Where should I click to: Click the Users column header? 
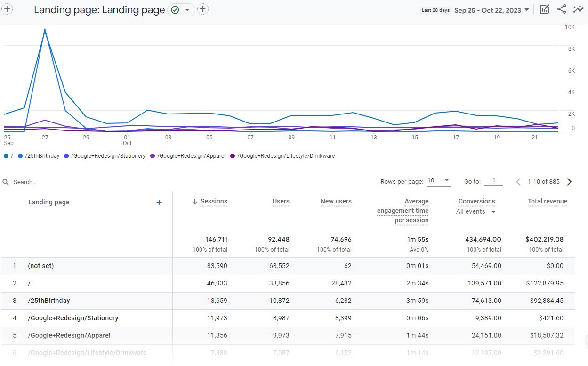(281, 201)
